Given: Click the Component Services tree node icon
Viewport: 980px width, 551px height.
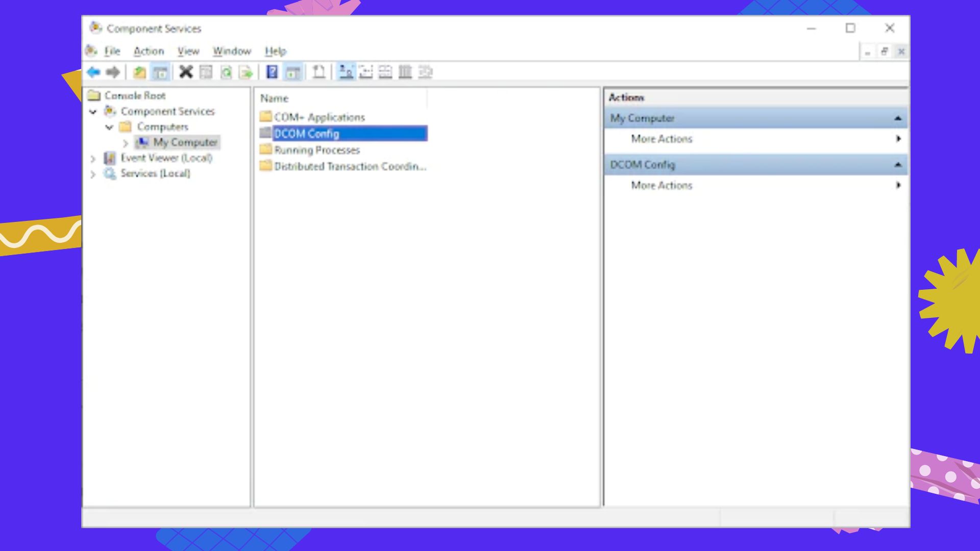Looking at the screenshot, I should coord(110,111).
